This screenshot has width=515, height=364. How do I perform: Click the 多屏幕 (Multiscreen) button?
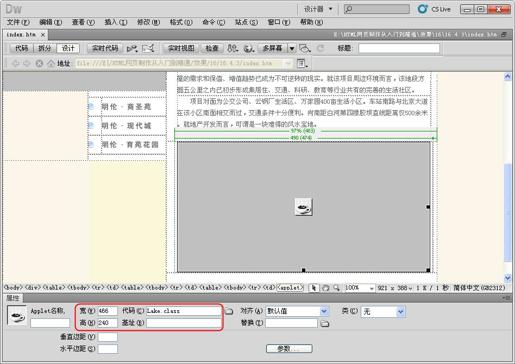coord(272,48)
